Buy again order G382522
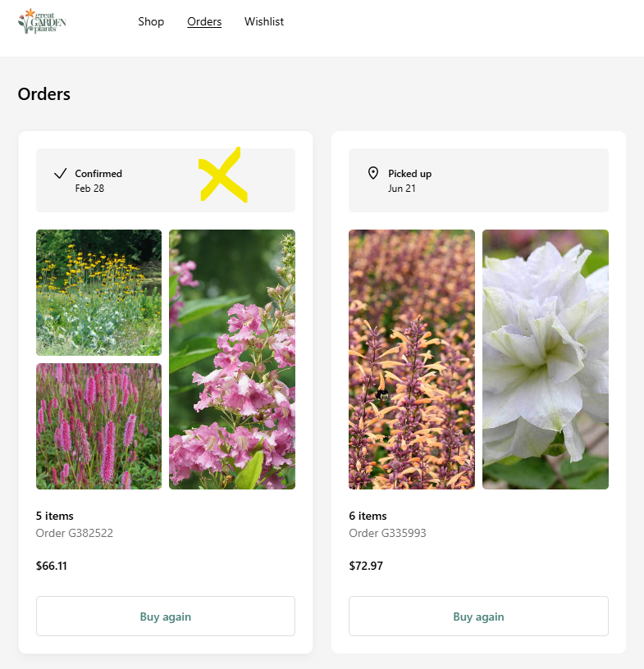 (166, 616)
